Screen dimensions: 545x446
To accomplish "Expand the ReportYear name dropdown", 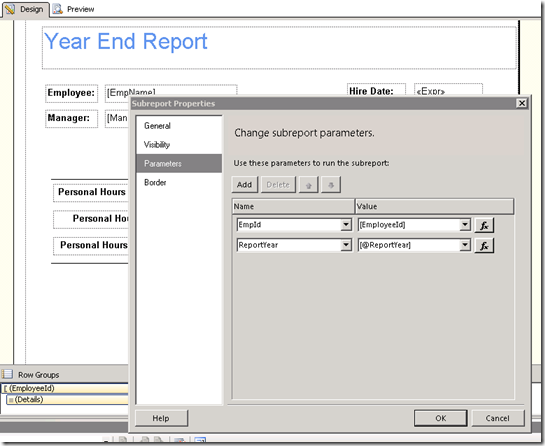I will [x=346, y=245].
